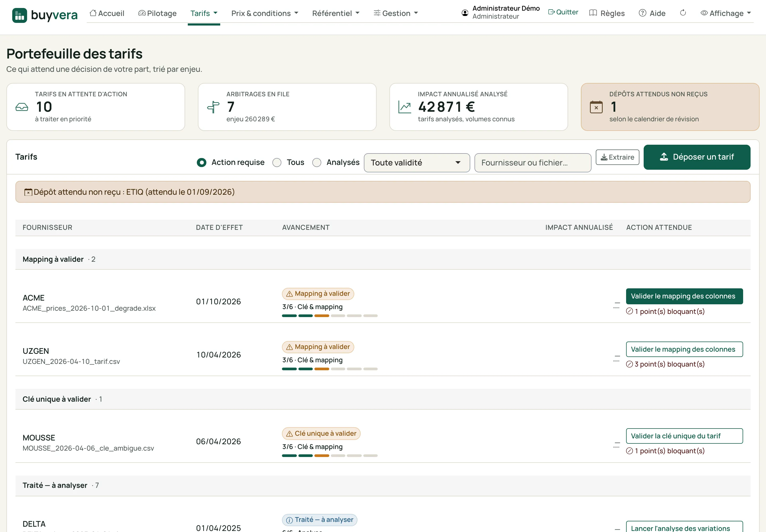
Task: Click warning icon in MOUSSE status badge
Action: pyautogui.click(x=289, y=434)
